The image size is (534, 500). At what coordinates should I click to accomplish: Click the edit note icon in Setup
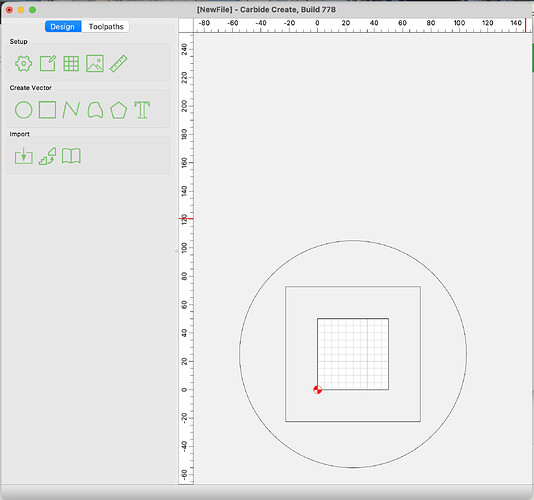click(x=48, y=63)
